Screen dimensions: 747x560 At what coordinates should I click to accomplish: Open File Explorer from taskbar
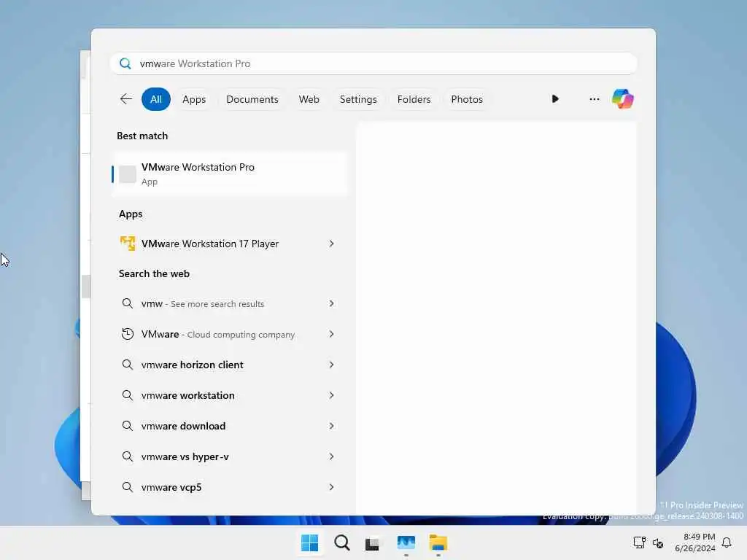[x=438, y=542]
